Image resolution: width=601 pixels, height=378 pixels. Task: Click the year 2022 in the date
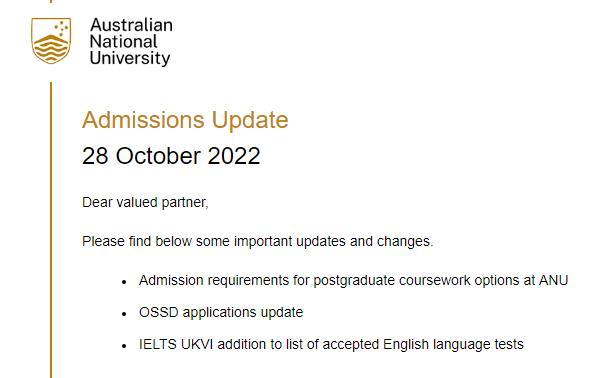[x=234, y=156]
